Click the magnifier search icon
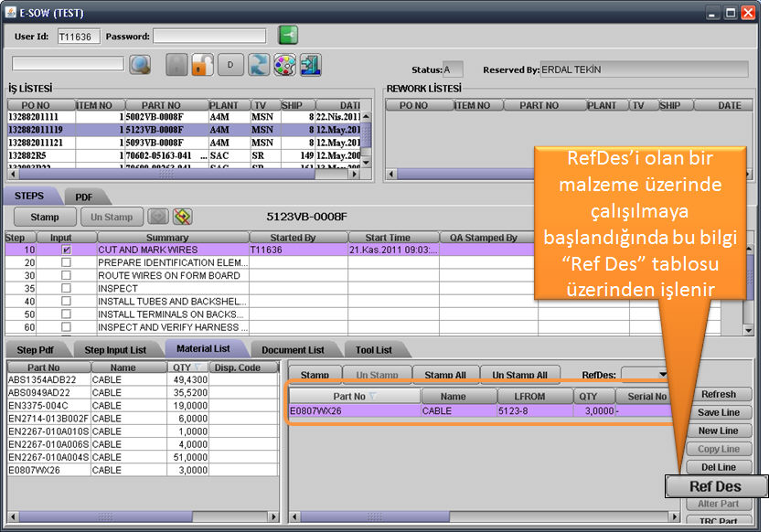The width and height of the screenshot is (769, 532). (140, 65)
